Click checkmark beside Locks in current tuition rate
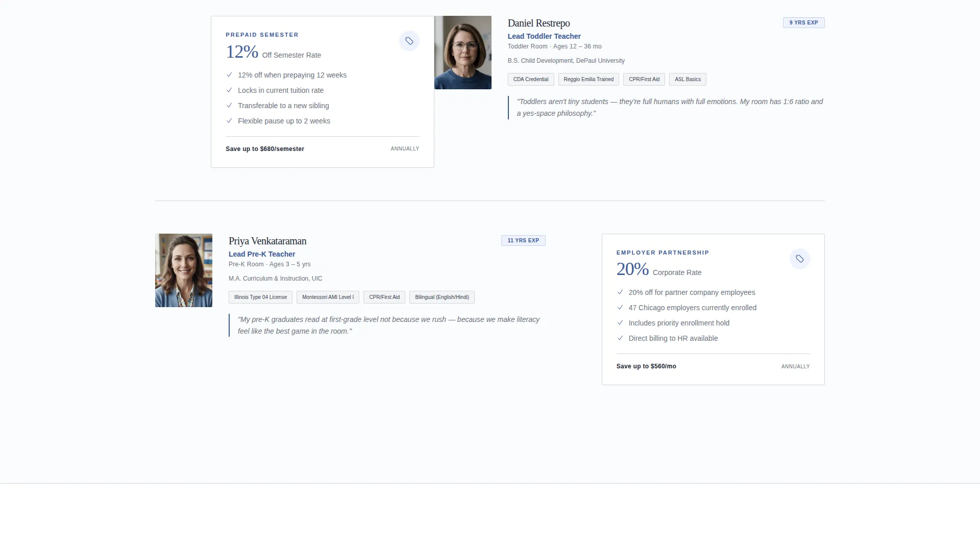980x551 pixels. (229, 90)
